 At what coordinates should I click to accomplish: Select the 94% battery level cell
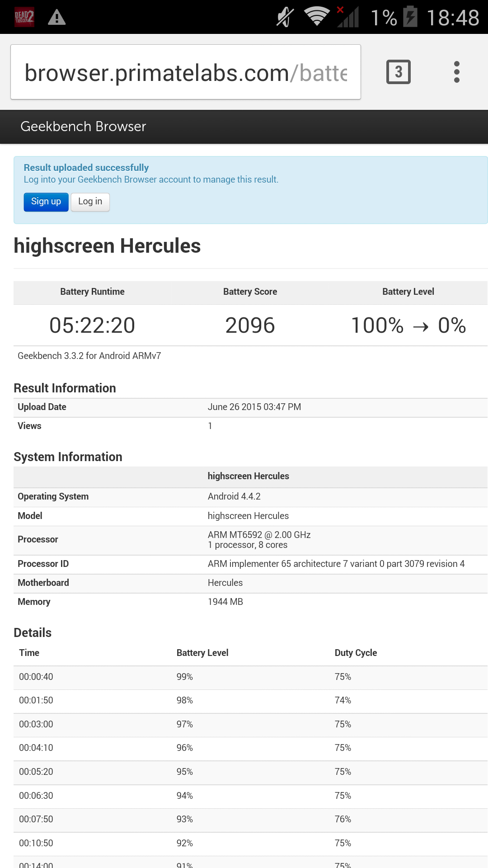[x=185, y=796]
